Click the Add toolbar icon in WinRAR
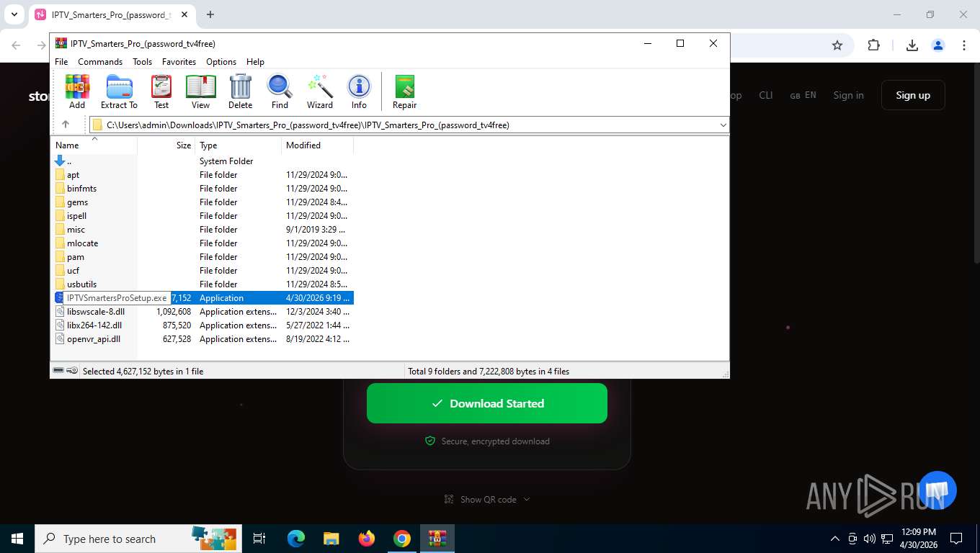980x553 pixels. click(77, 91)
